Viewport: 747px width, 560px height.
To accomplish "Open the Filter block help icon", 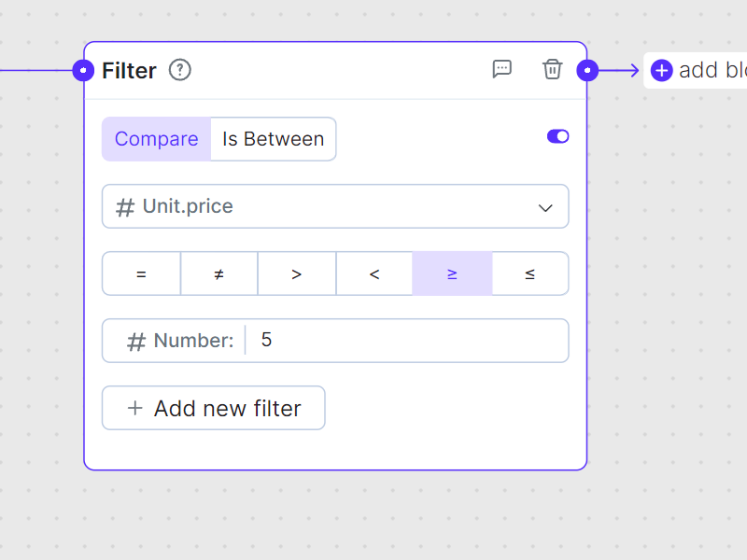I will pos(179,70).
